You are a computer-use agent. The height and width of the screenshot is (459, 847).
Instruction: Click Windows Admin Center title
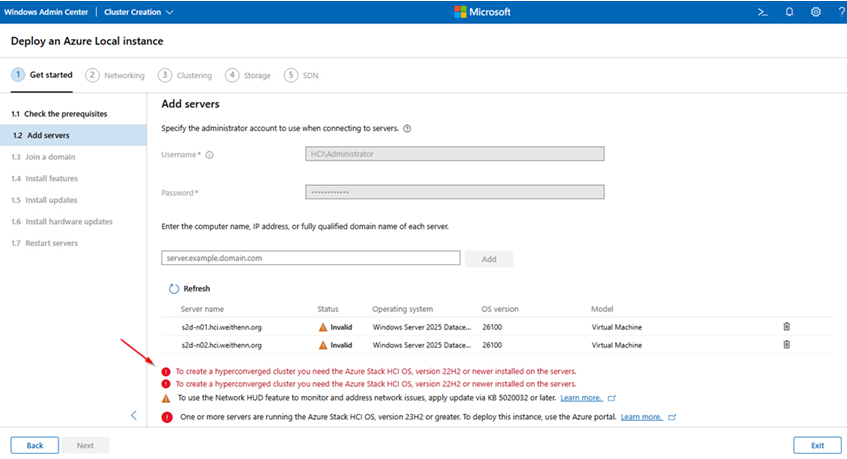click(49, 12)
